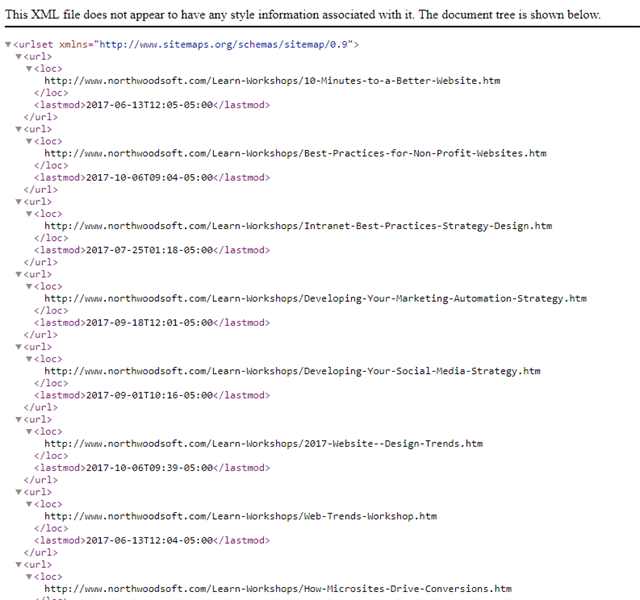This screenshot has width=640, height=600.
Task: Click lastmod value 2017-06-13T12:05-05:00
Action: coord(149,105)
